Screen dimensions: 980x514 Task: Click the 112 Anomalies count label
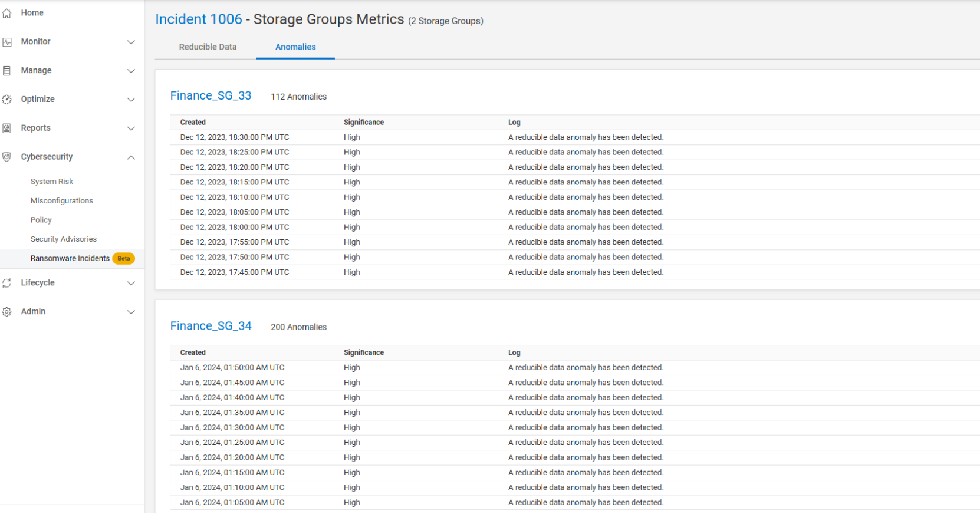click(299, 97)
